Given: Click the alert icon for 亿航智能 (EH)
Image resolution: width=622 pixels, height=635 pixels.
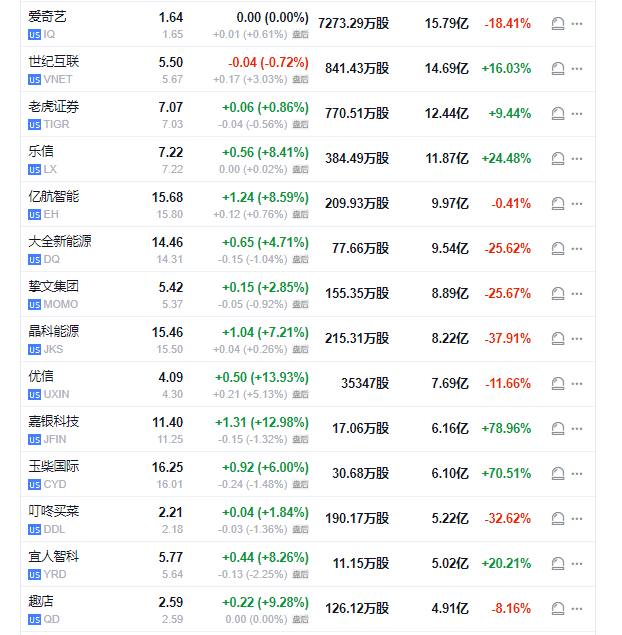Looking at the screenshot, I should point(559,203).
